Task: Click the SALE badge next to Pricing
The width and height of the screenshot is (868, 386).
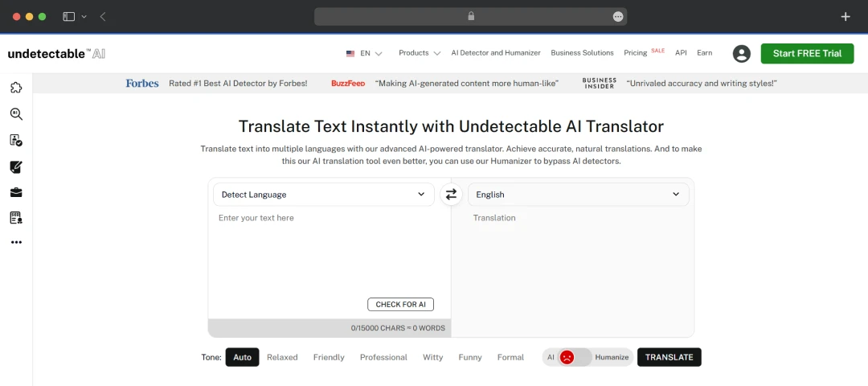Action: coord(657,51)
